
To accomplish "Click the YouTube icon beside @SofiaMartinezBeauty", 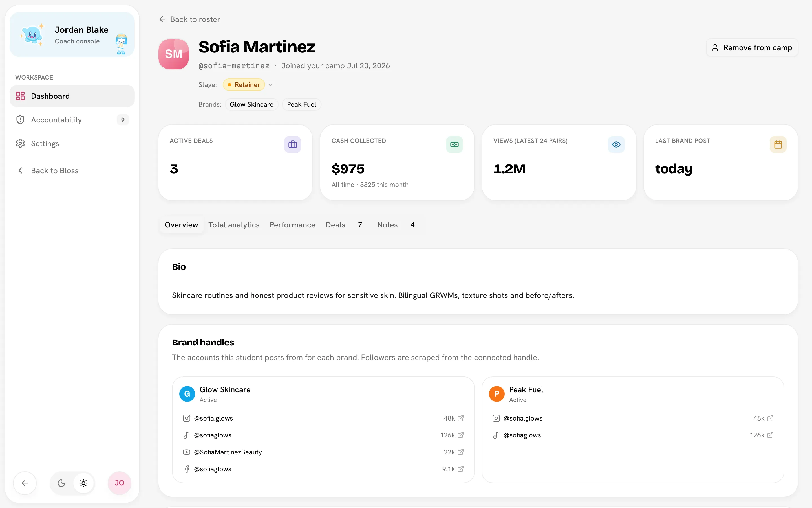I will tap(187, 452).
